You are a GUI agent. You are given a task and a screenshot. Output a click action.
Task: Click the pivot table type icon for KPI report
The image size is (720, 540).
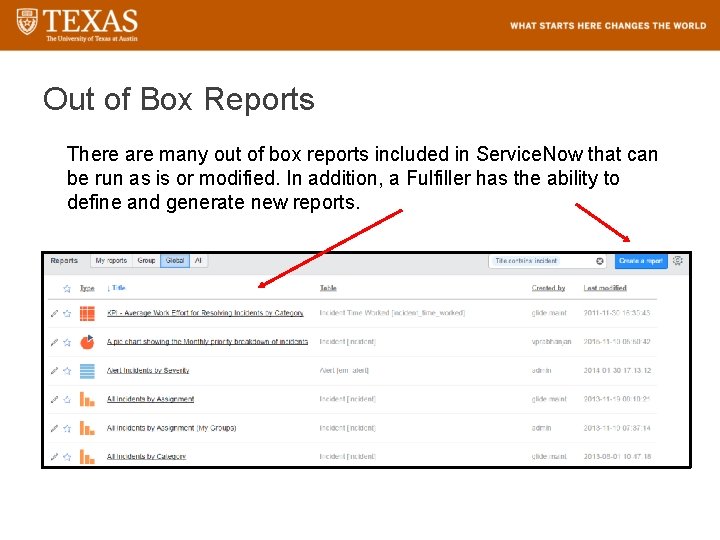87,314
